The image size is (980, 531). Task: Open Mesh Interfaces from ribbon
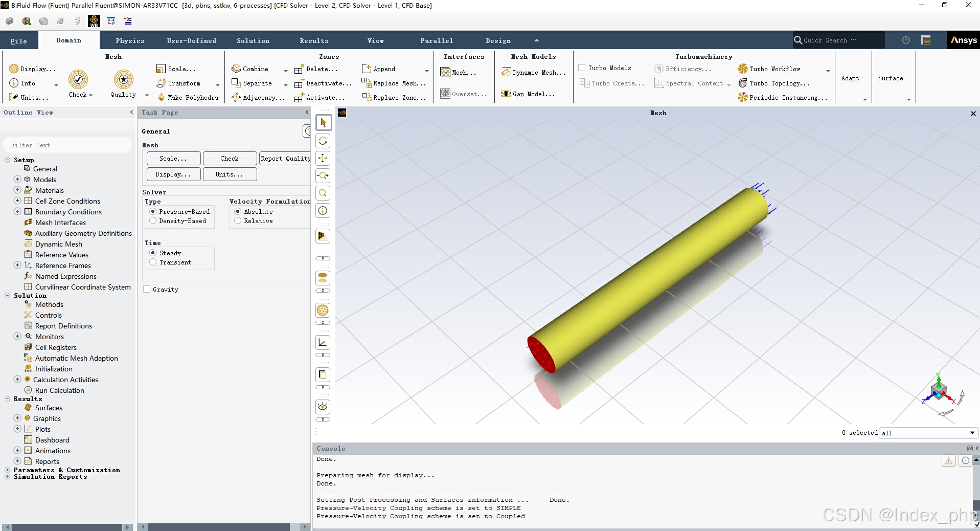point(459,73)
